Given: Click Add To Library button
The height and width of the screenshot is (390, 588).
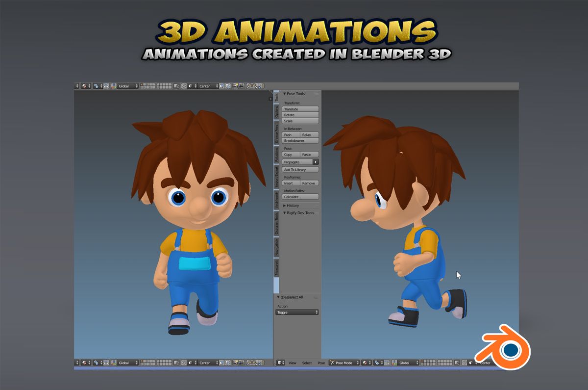Looking at the screenshot, I should (x=300, y=169).
